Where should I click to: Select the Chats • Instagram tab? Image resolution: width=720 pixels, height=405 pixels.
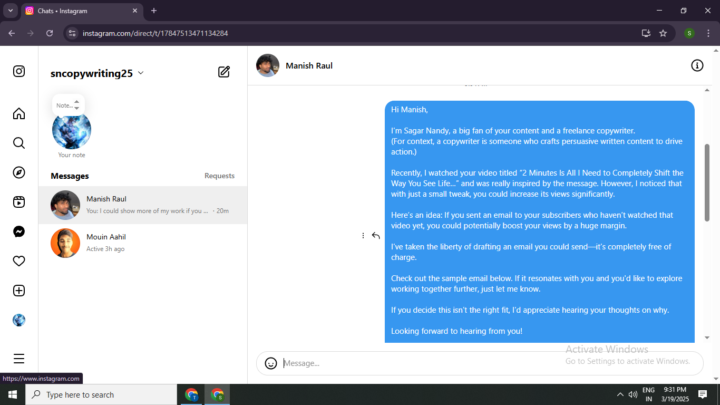tap(81, 11)
